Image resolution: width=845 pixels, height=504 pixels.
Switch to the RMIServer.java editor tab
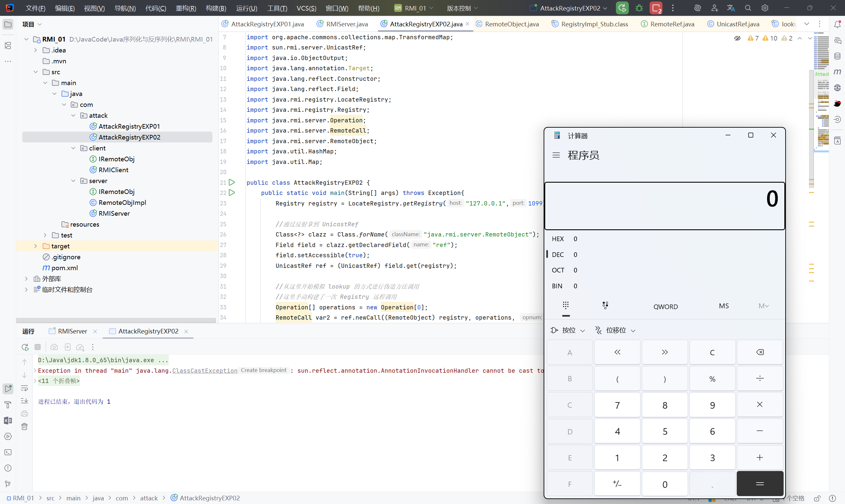(x=347, y=24)
